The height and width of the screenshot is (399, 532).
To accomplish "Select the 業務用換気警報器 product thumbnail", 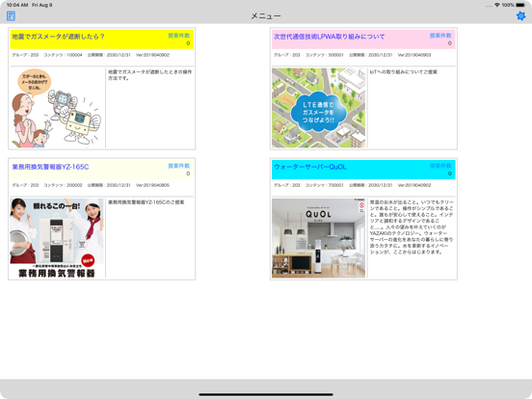I will click(x=57, y=238).
